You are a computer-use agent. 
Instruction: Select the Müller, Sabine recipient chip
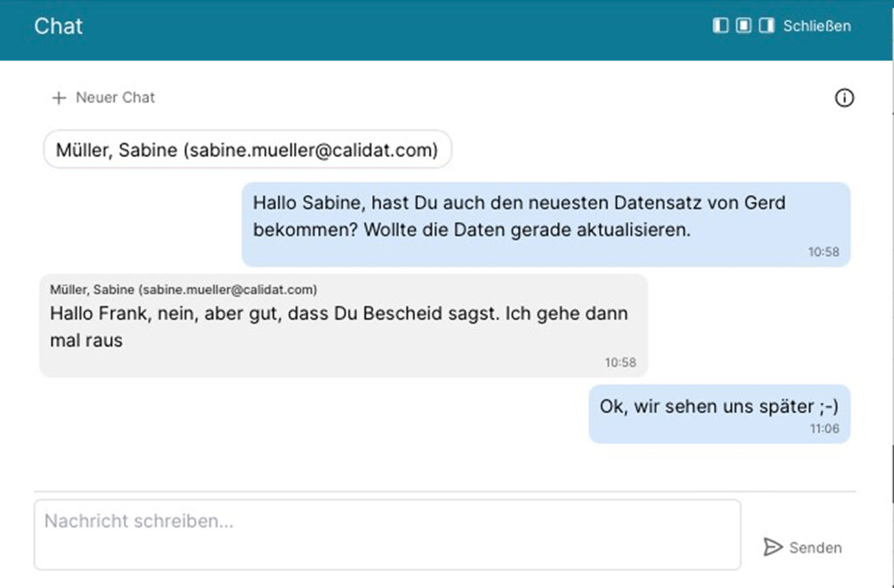coord(247,150)
